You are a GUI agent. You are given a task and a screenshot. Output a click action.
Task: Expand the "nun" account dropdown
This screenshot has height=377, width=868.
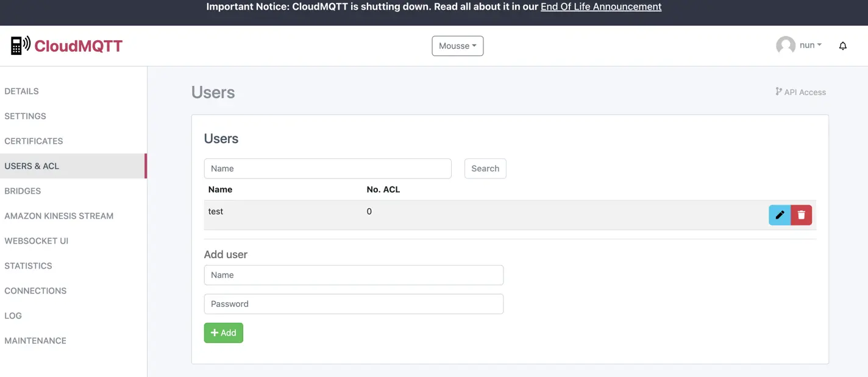(x=808, y=44)
